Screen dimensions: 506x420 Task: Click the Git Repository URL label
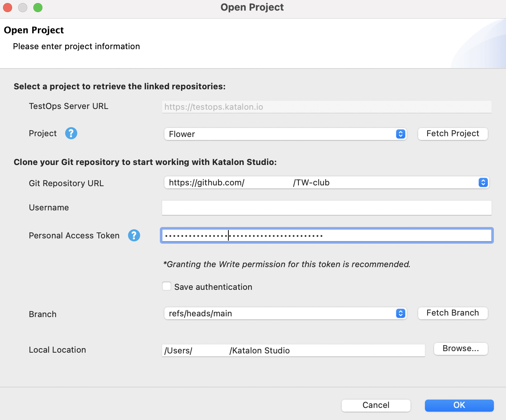tap(66, 183)
